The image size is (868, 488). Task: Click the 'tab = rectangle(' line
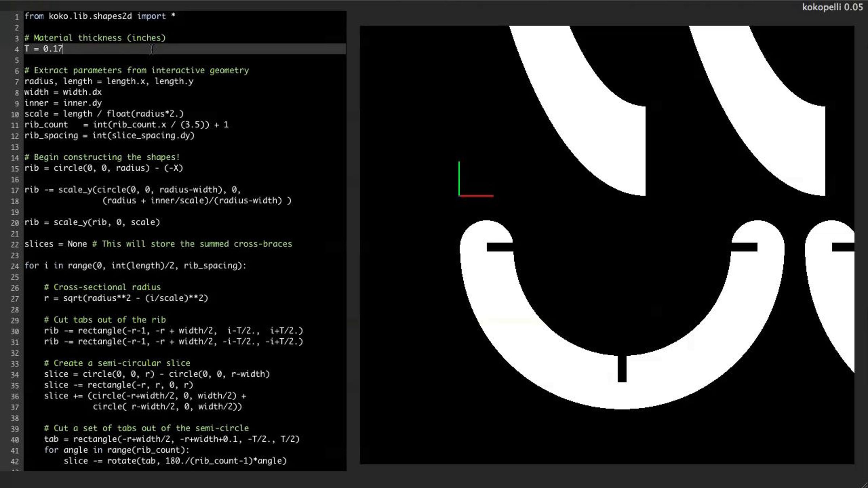[172, 439]
